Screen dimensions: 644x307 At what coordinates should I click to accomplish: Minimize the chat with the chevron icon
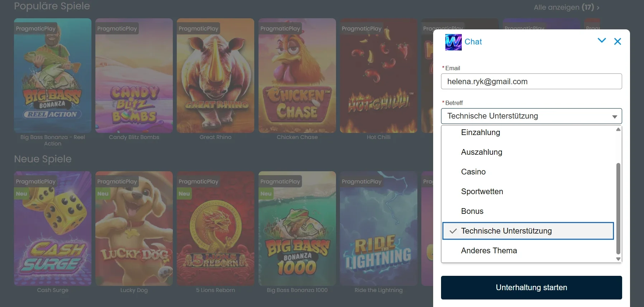tap(602, 40)
